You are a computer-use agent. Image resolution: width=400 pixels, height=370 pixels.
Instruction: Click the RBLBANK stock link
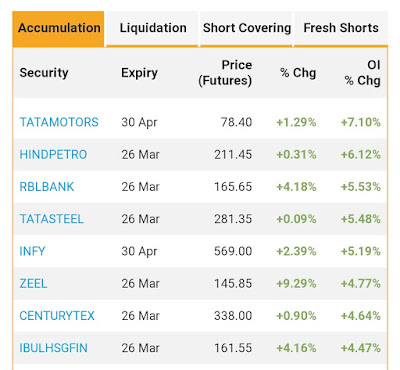(47, 187)
